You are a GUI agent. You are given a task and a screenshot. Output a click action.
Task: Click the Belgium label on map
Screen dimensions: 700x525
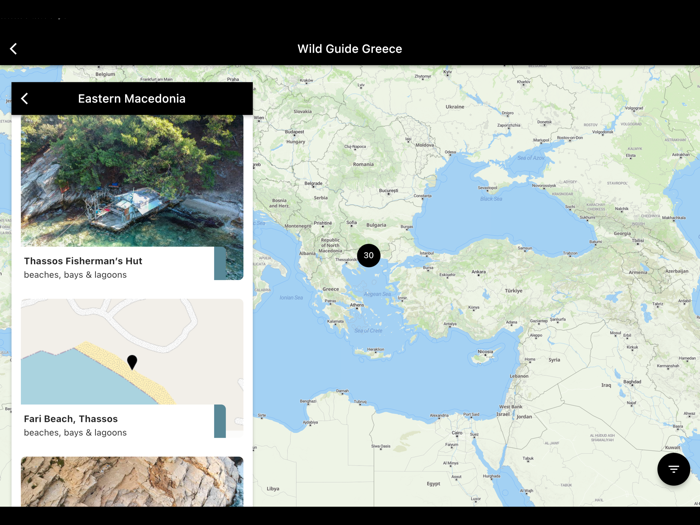point(105,74)
